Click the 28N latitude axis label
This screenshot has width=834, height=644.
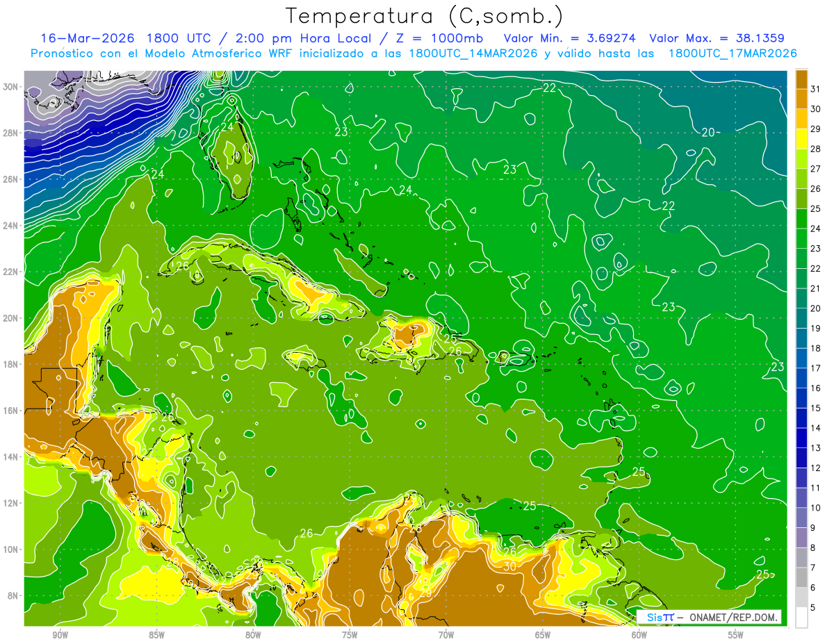(11, 133)
